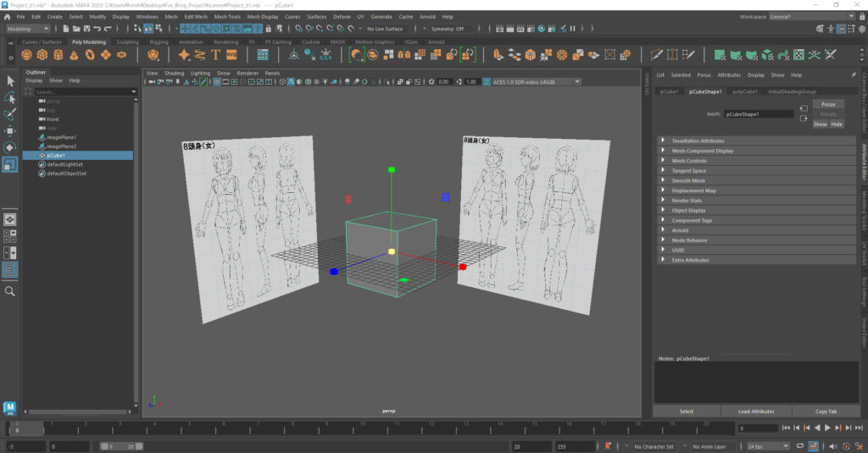868x453 pixels.
Task: Toggle the audio mute speaker icon
Action: 832,446
